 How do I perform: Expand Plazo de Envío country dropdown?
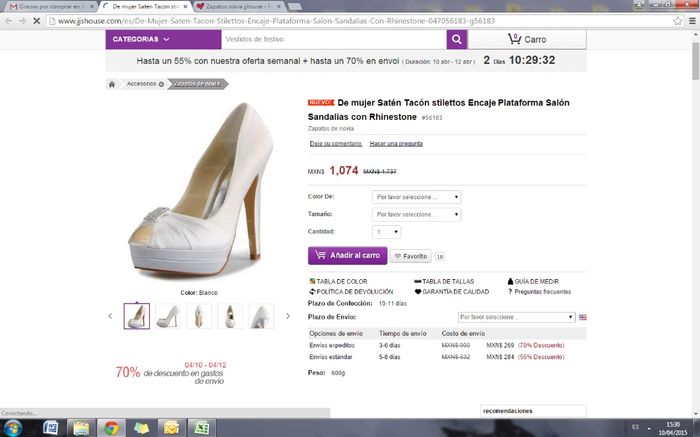tap(516, 317)
